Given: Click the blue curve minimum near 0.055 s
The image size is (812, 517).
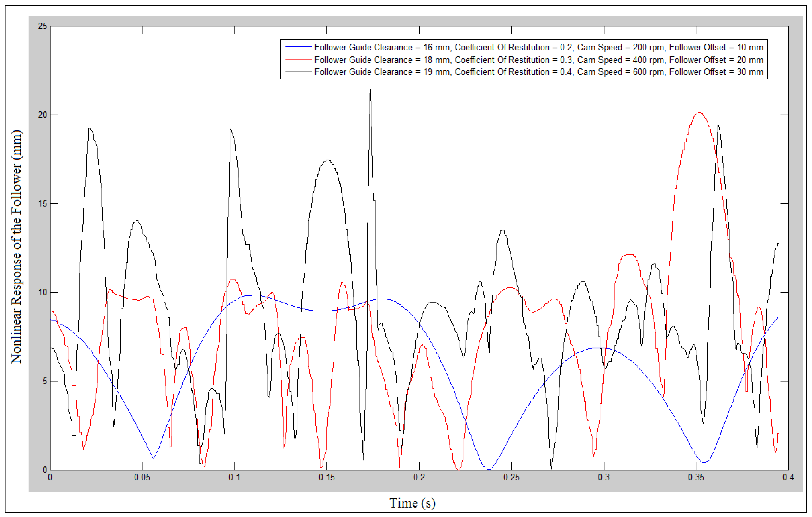Looking at the screenshot, I should pyautogui.click(x=154, y=458).
